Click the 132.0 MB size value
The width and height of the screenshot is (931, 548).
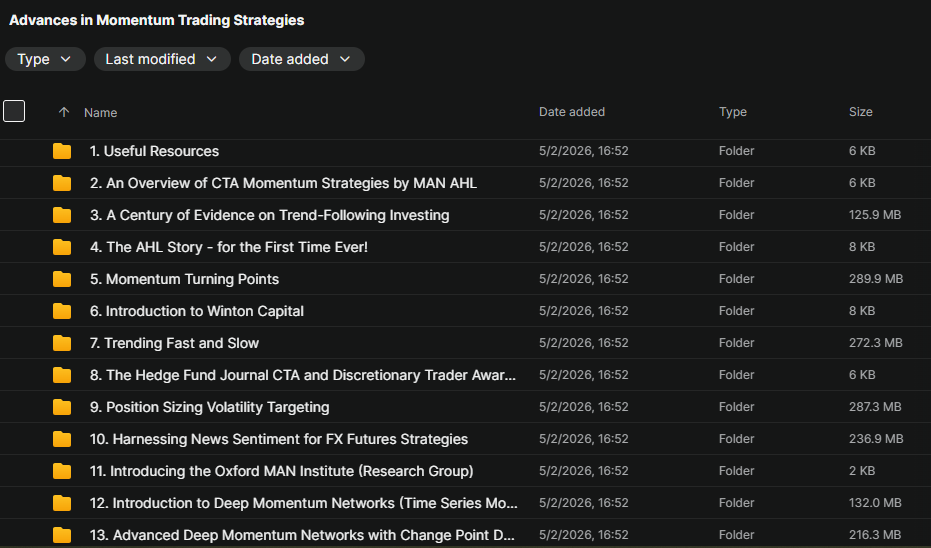875,503
